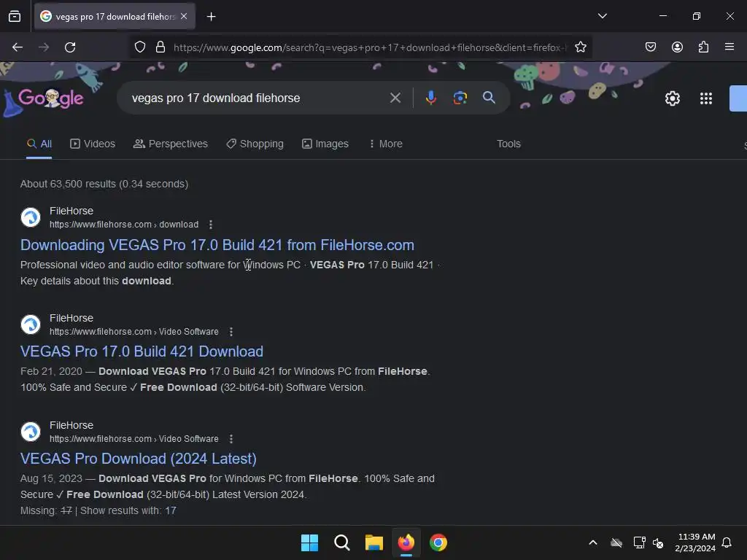Open more options for Build 421 Download result
This screenshot has width=747, height=560.
point(231,332)
